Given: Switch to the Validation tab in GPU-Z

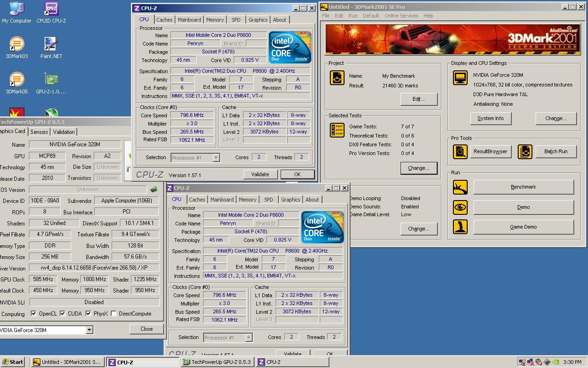Looking at the screenshot, I should coord(64,132).
